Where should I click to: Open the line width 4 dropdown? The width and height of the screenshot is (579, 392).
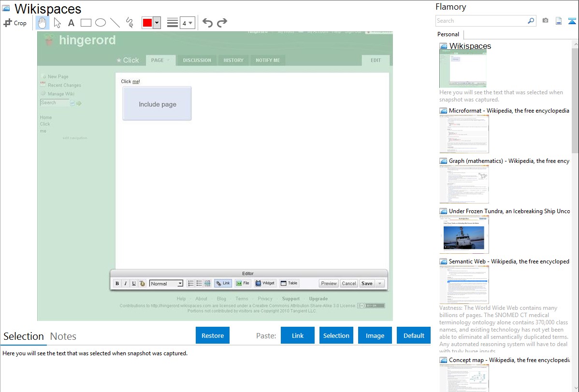(x=187, y=23)
